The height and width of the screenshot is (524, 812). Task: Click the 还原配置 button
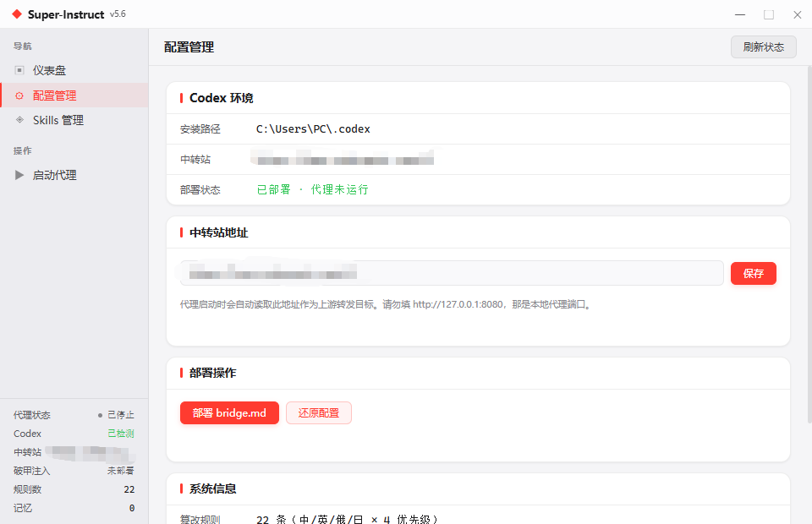pos(319,412)
